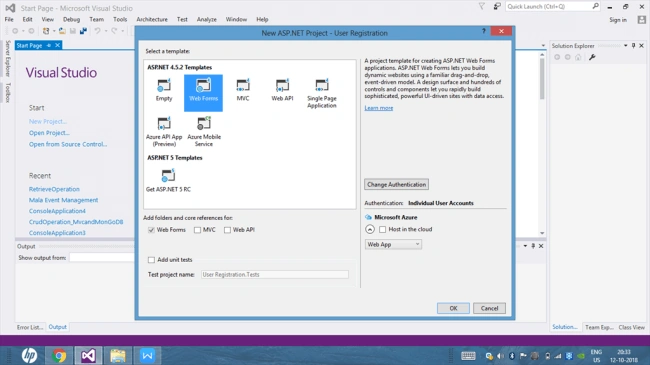Click the Cancel button
650x365 pixels.
pos(489,308)
